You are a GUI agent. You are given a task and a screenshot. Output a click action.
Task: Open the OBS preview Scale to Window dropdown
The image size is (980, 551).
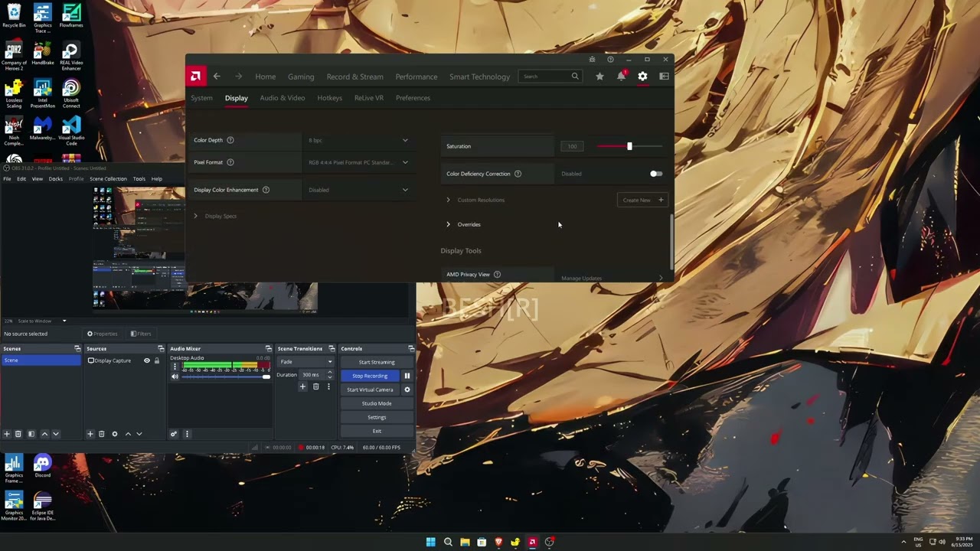click(x=41, y=321)
